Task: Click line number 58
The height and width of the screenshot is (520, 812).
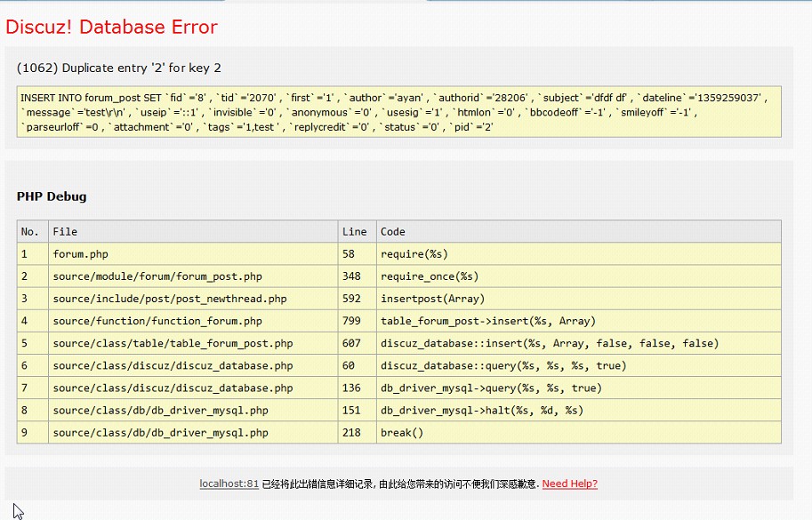Action: point(358,254)
